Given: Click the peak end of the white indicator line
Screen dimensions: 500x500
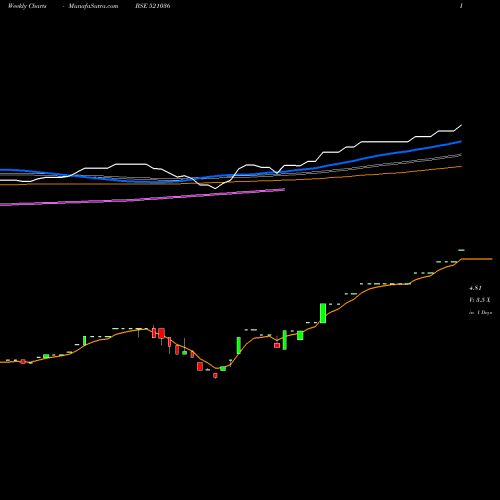Looking at the screenshot, I should (461, 125).
